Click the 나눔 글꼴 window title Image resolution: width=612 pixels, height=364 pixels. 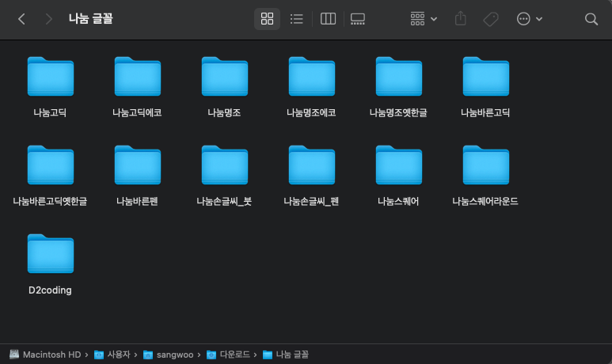pyautogui.click(x=90, y=19)
